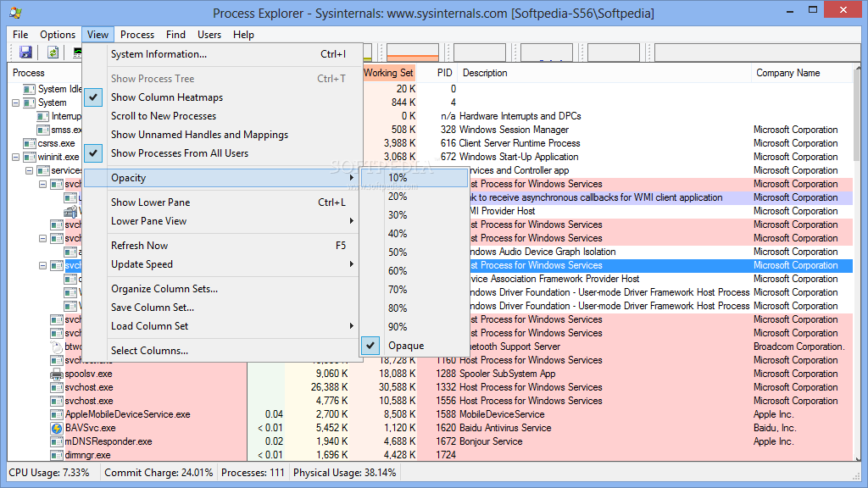This screenshot has height=488, width=868.
Task: Set opacity to 80%
Action: (415, 308)
